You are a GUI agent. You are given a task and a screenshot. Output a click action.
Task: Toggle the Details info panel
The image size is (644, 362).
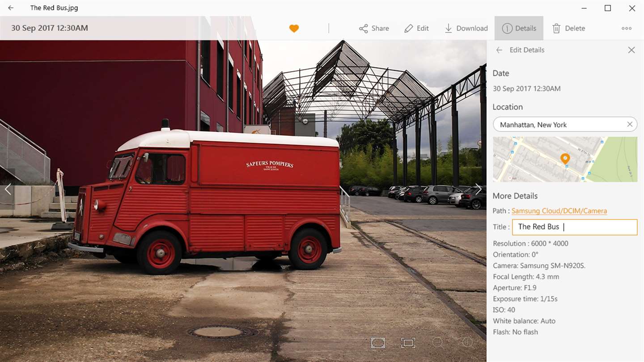pyautogui.click(x=519, y=28)
